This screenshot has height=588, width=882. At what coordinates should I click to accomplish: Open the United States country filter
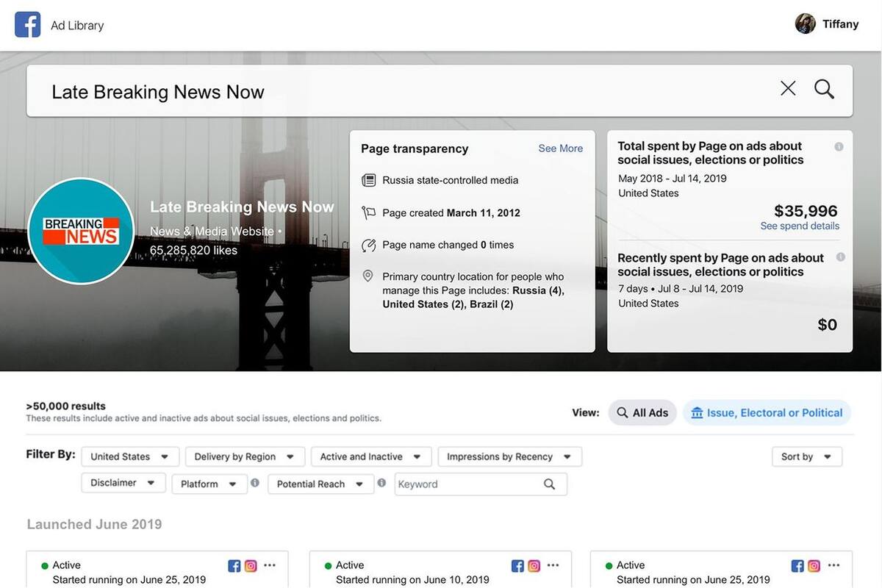(x=129, y=456)
